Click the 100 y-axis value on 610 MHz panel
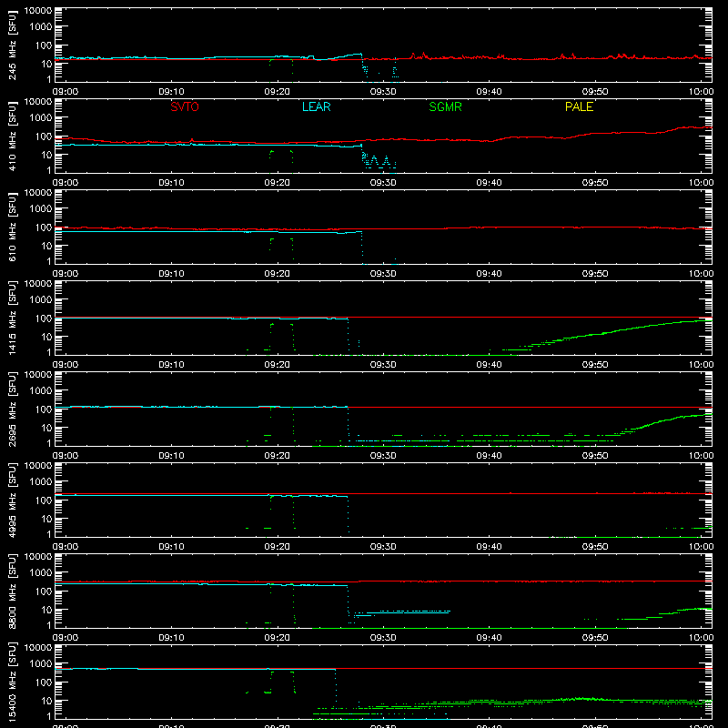The width and height of the screenshot is (728, 728). 44,227
